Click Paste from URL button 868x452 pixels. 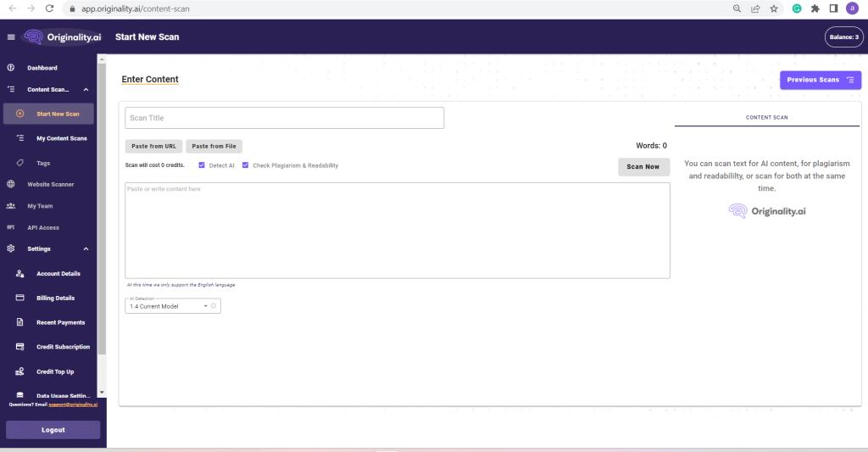point(154,146)
